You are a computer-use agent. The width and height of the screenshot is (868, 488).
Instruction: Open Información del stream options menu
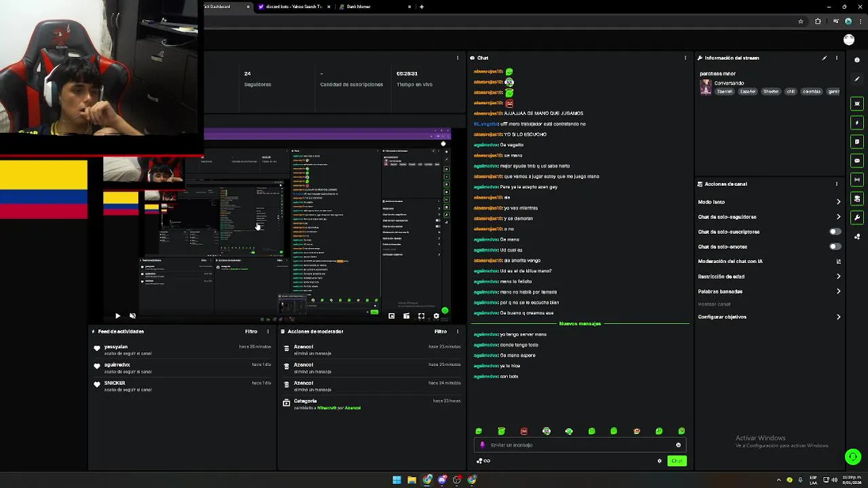coord(837,58)
